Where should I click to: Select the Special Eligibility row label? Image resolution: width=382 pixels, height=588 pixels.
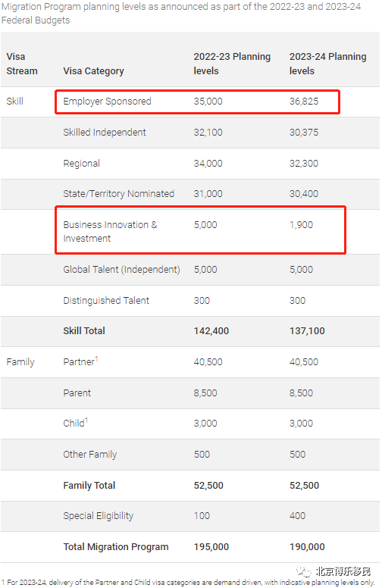click(x=99, y=516)
